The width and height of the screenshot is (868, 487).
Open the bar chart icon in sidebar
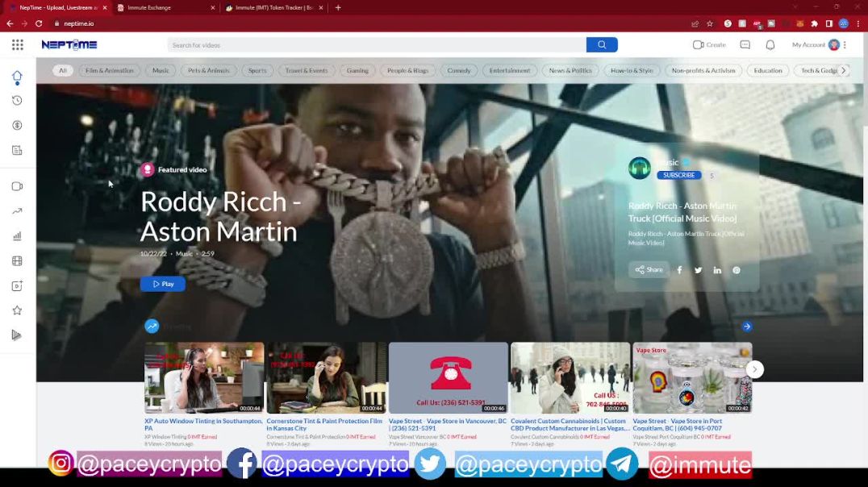(x=17, y=236)
